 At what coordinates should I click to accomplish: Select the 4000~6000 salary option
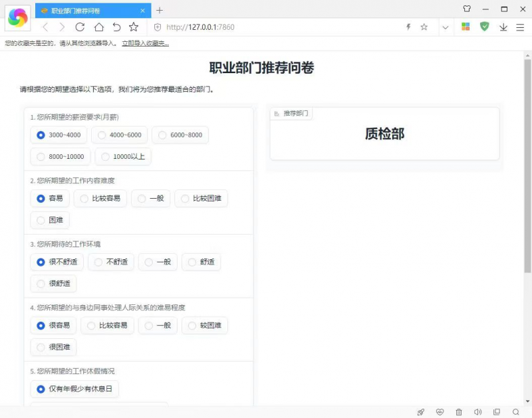tap(120, 135)
